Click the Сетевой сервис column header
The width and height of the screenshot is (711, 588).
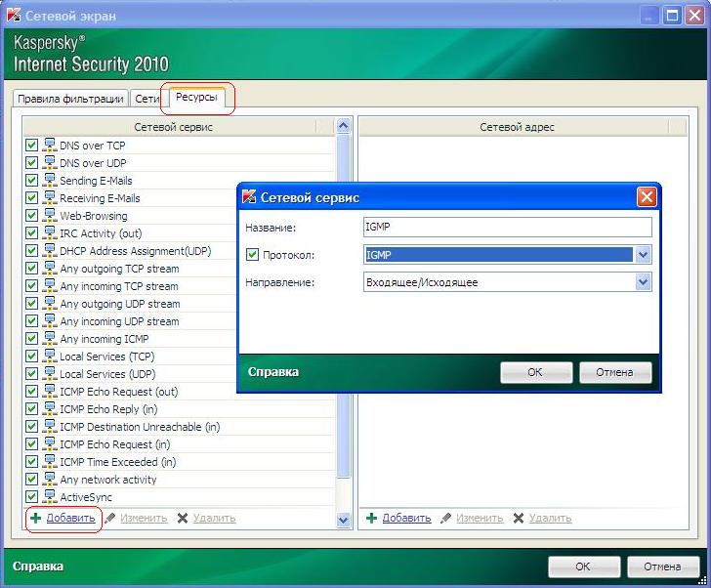(173, 127)
